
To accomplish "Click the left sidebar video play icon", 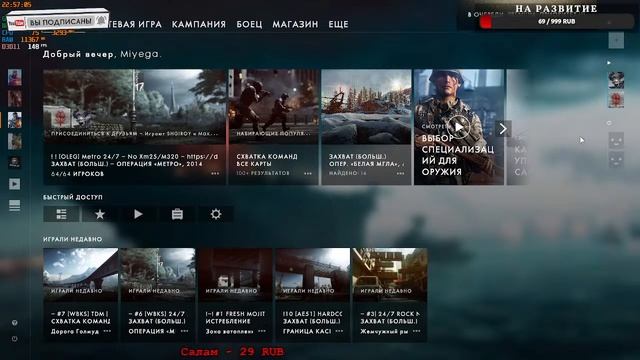I will point(14,184).
